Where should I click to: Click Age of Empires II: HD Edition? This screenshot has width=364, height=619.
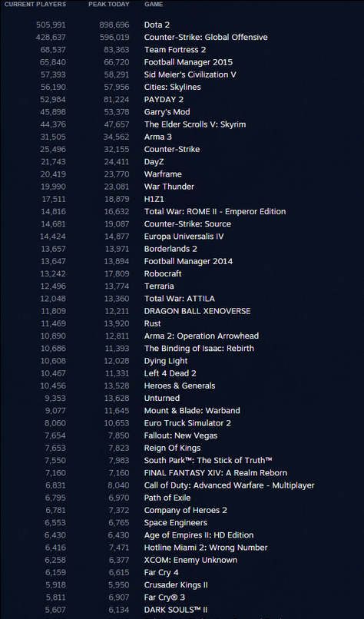(199, 535)
